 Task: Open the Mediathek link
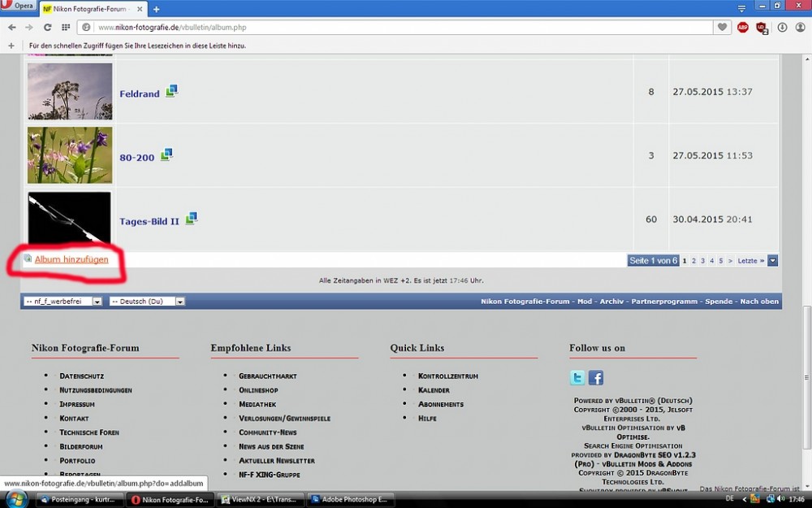tap(257, 404)
